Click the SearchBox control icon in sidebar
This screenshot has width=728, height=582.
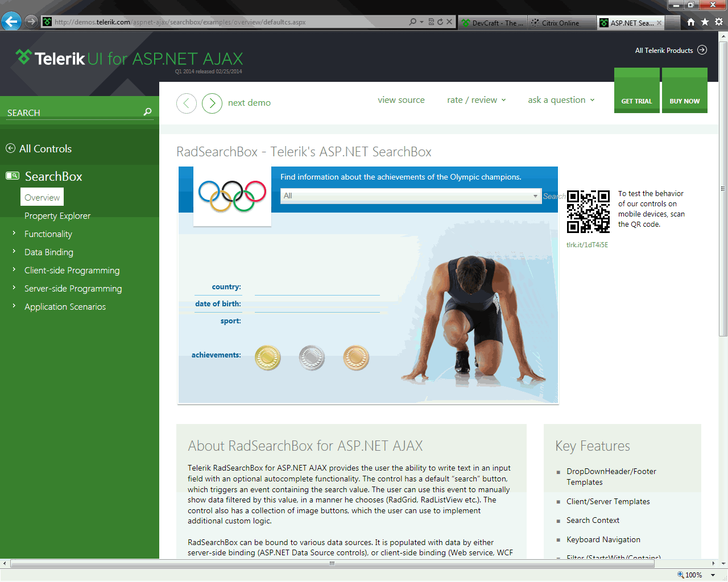click(13, 176)
